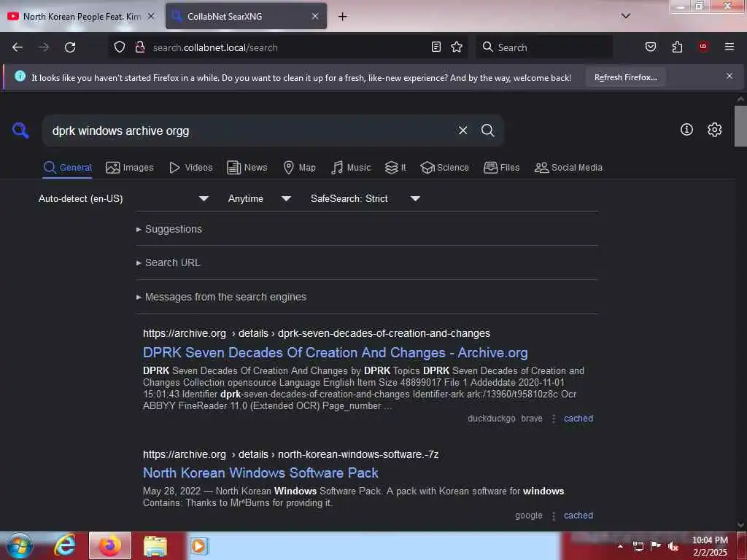The image size is (747, 560).
Task: Switch to the Map search category
Action: pos(299,168)
